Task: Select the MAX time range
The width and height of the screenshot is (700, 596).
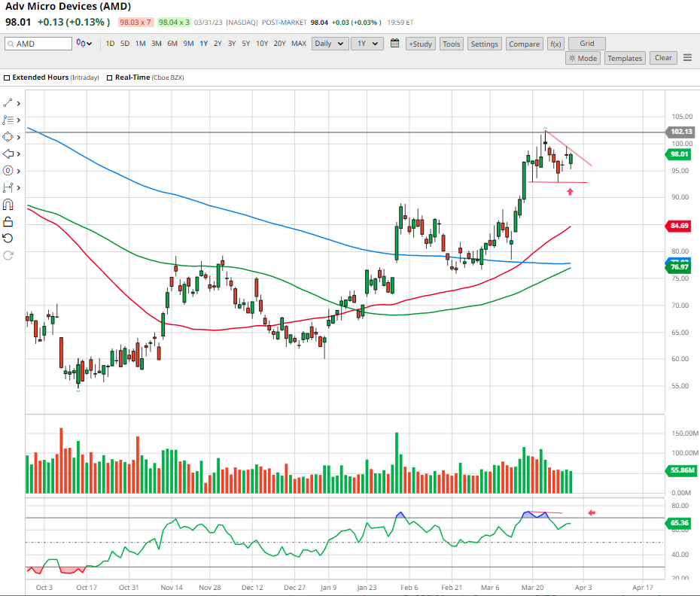Action: tap(299, 44)
